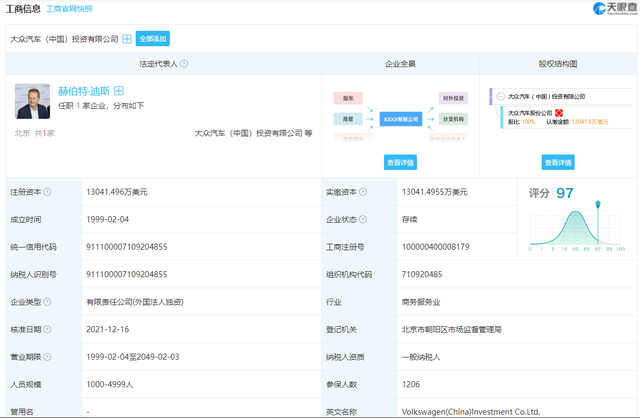
Task: Select staff size 1000-4999人
Action: pyautogui.click(x=109, y=385)
